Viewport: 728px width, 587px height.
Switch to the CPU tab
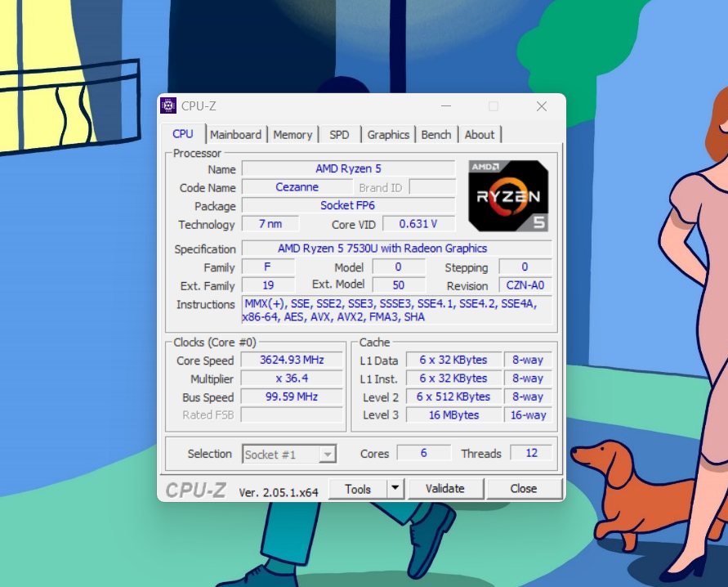point(183,134)
